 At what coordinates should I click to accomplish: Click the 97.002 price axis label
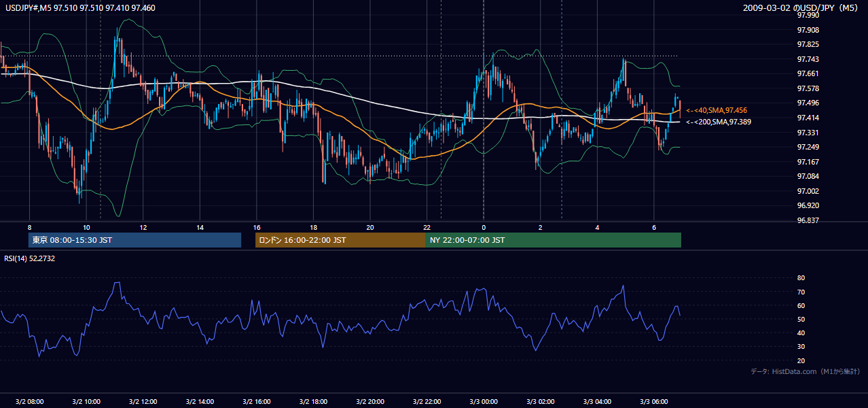[808, 191]
